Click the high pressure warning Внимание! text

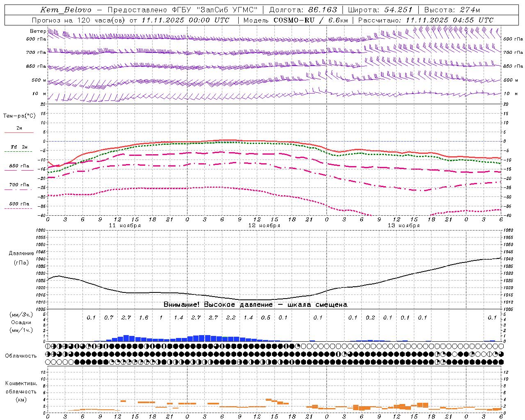pyautogui.click(x=256, y=305)
